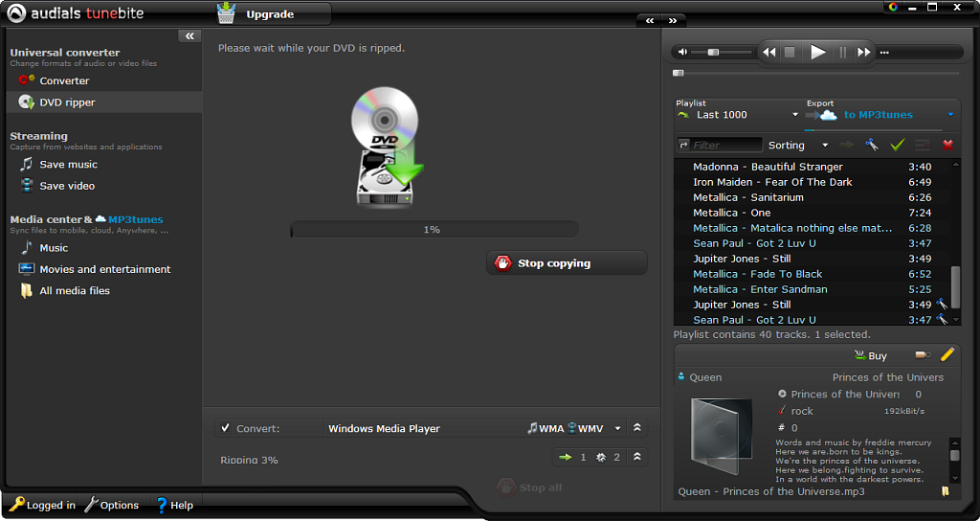This screenshot has width=980, height=521.
Task: Click the green arrow pending tasks icon
Action: click(566, 457)
